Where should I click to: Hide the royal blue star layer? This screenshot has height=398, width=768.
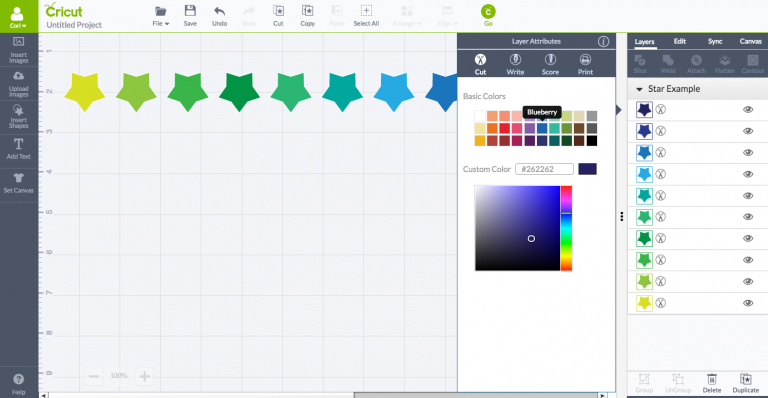(x=748, y=153)
